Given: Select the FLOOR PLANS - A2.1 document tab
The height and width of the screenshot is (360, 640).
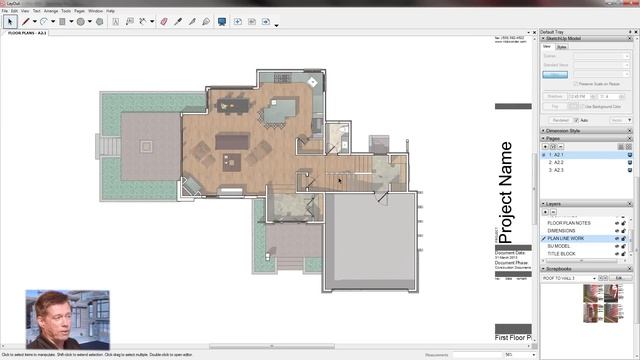Looking at the screenshot, I should coord(27,33).
